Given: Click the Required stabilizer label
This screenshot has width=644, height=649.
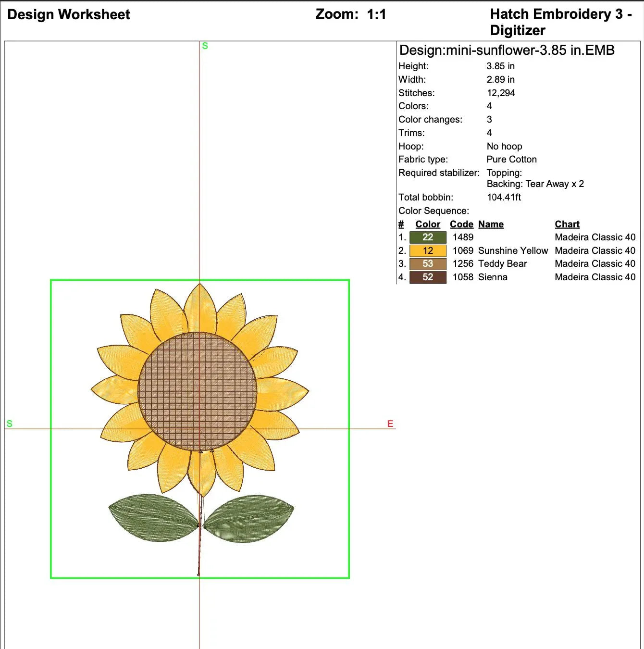Looking at the screenshot, I should click(x=439, y=173).
